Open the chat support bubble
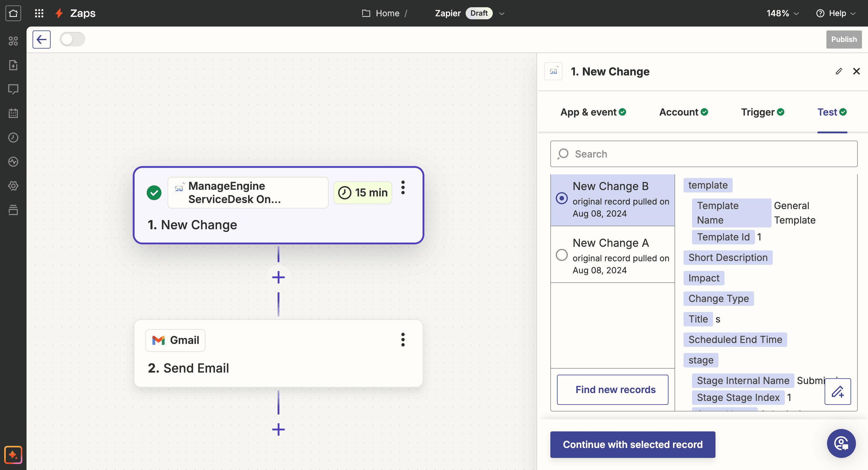 pyautogui.click(x=841, y=443)
